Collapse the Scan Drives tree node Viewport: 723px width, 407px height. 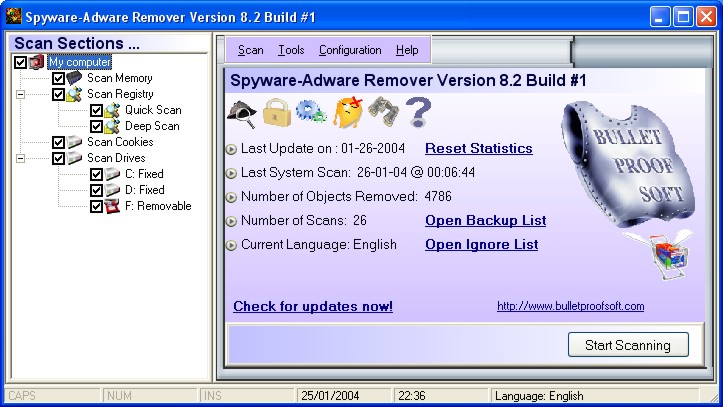pos(20,159)
